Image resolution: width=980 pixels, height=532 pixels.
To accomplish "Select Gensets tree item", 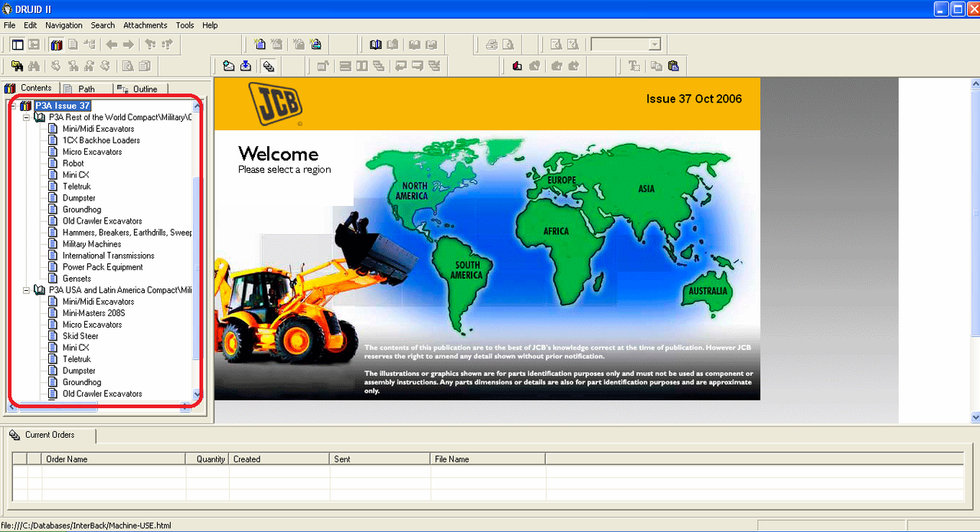I will click(x=77, y=279).
